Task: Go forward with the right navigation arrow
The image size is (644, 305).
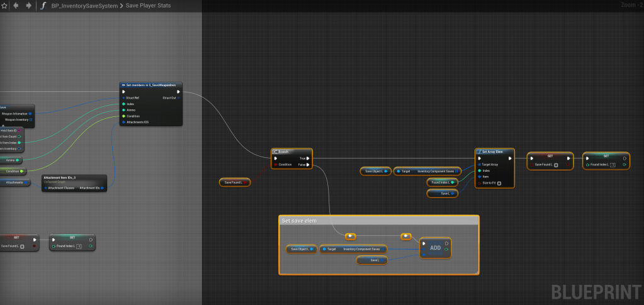Action: pos(28,6)
